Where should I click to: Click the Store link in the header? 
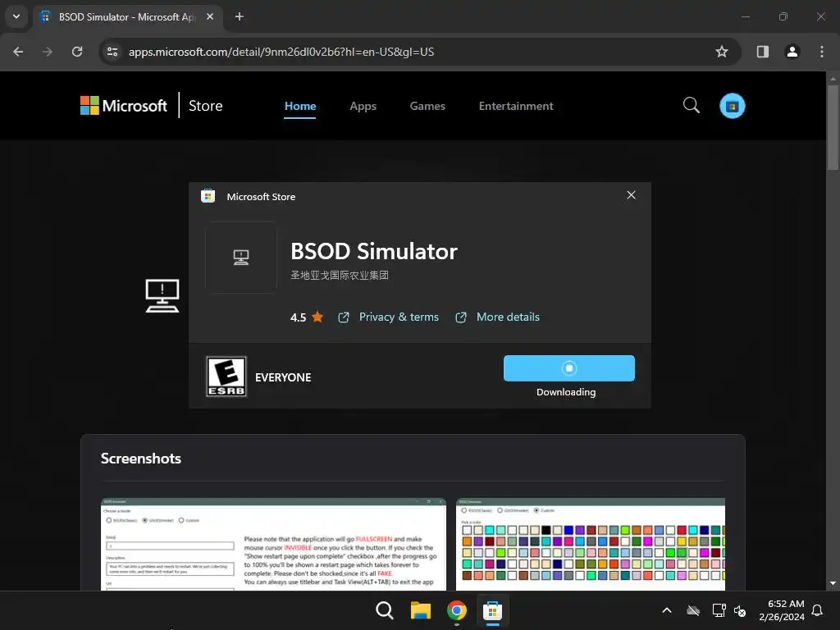coord(206,106)
